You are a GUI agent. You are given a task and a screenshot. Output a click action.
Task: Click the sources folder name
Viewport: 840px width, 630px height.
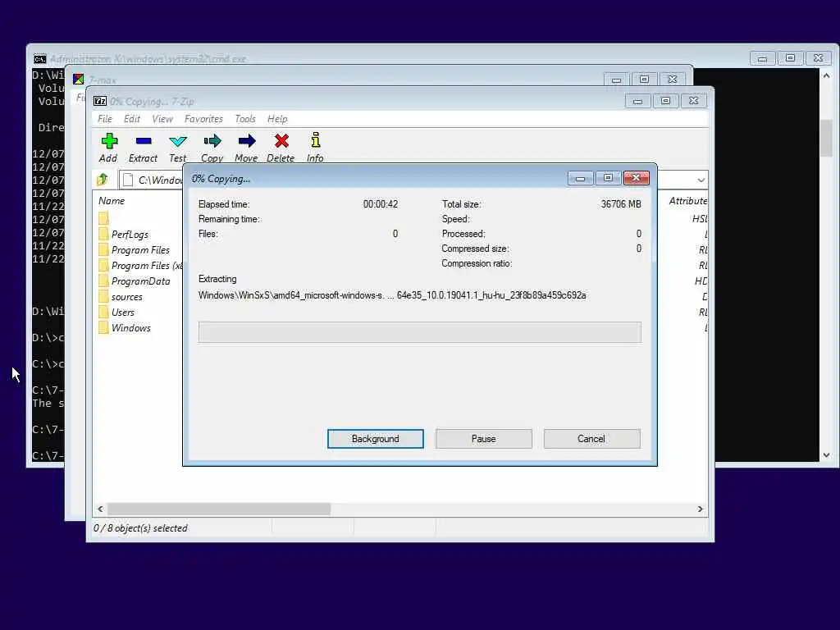(x=127, y=297)
